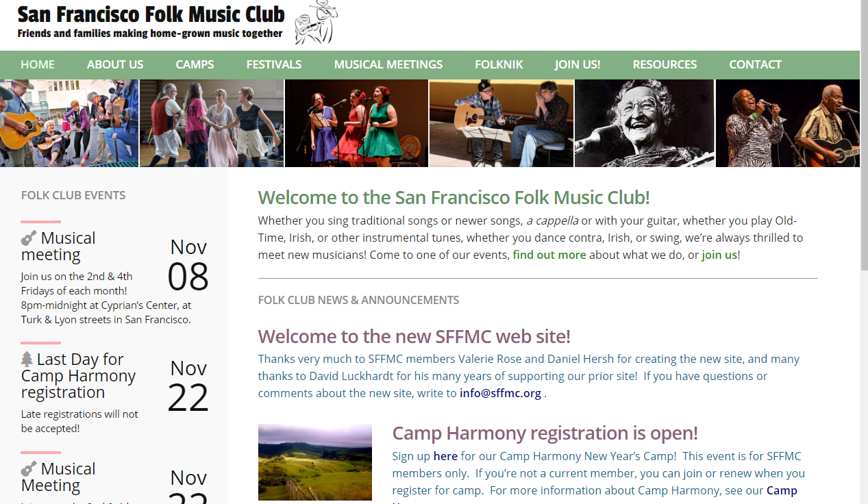Click the 'join us' text link
The image size is (868, 504).
[x=719, y=255]
